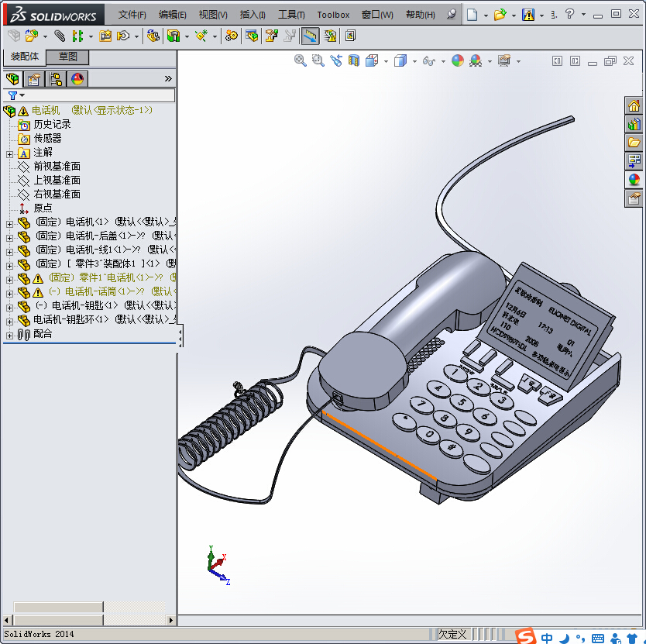This screenshot has width=646, height=644.
Task: Open the Appearances and Scenes task pane tab
Action: [634, 179]
